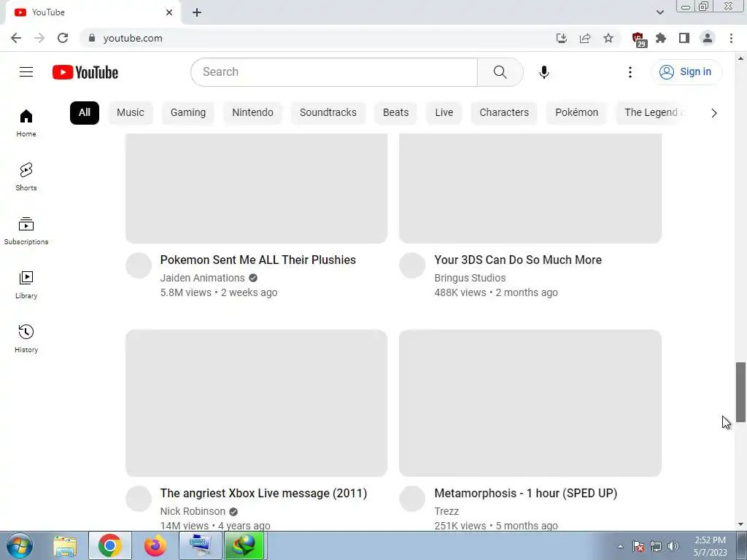747x560 pixels.
Task: Click the YouTube search input field
Action: pyautogui.click(x=334, y=72)
